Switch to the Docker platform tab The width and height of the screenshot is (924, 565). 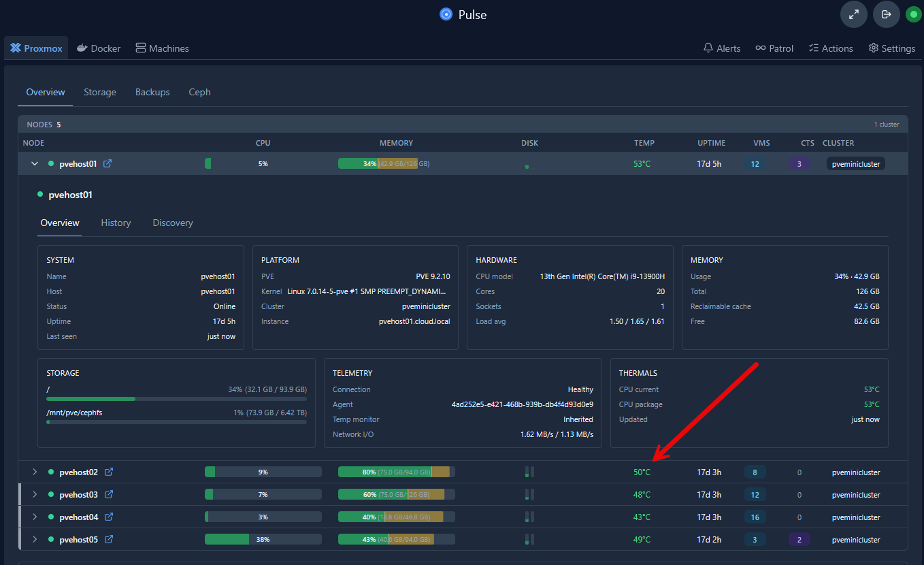[99, 48]
